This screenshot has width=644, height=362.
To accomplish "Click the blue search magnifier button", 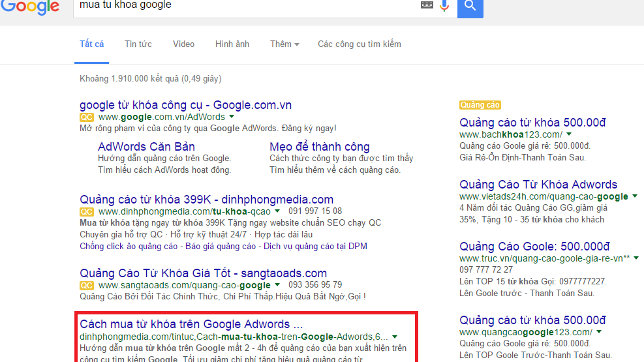I will click(x=470, y=7).
